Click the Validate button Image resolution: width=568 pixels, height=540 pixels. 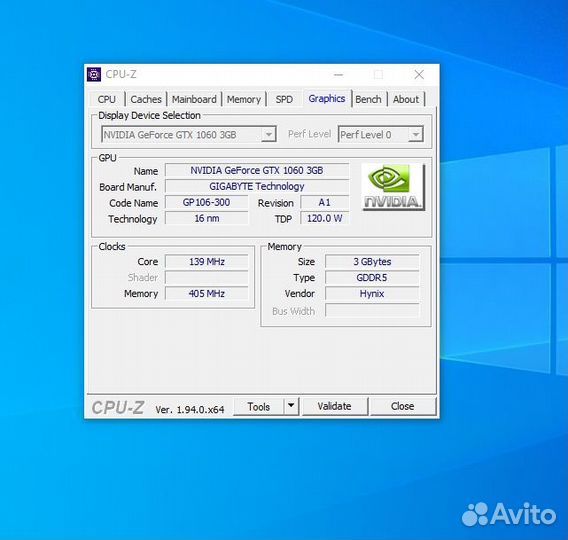334,406
